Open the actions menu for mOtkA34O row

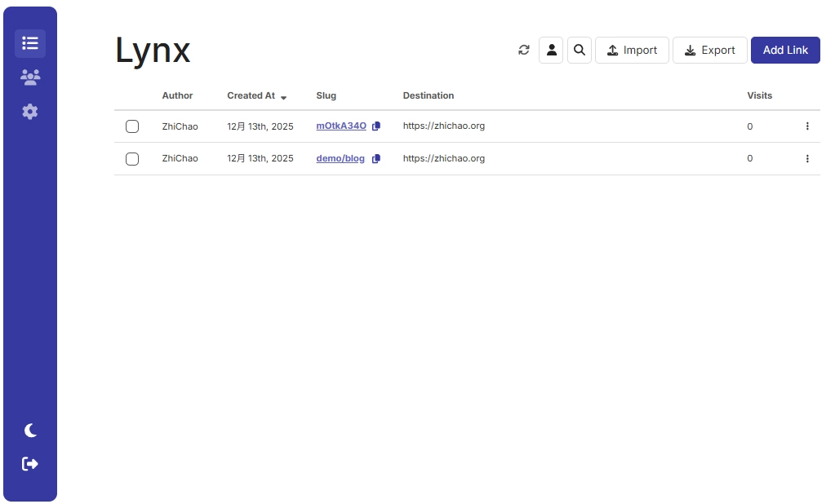pyautogui.click(x=807, y=126)
